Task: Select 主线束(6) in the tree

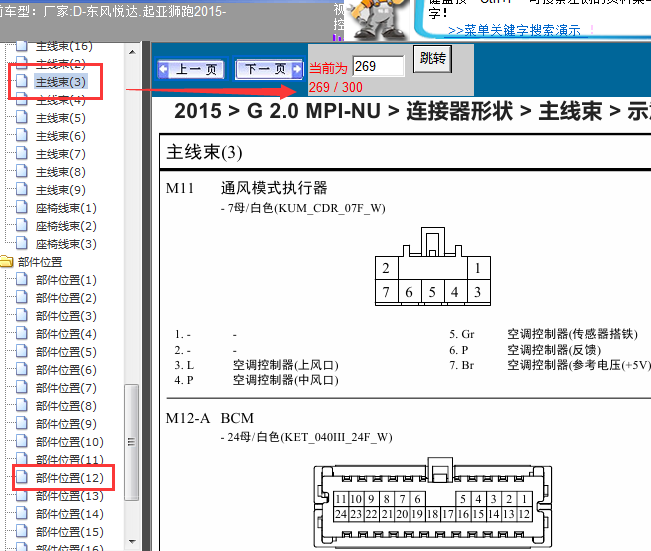Action: (x=61, y=136)
